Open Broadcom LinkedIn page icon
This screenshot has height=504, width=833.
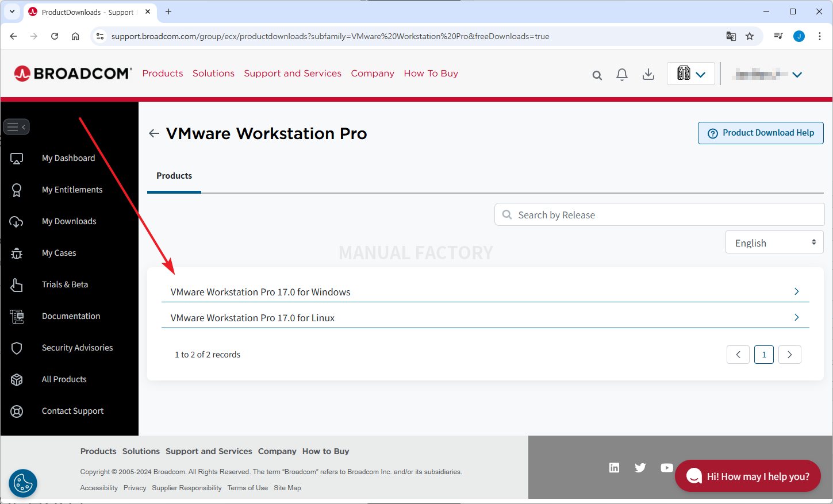coord(614,468)
